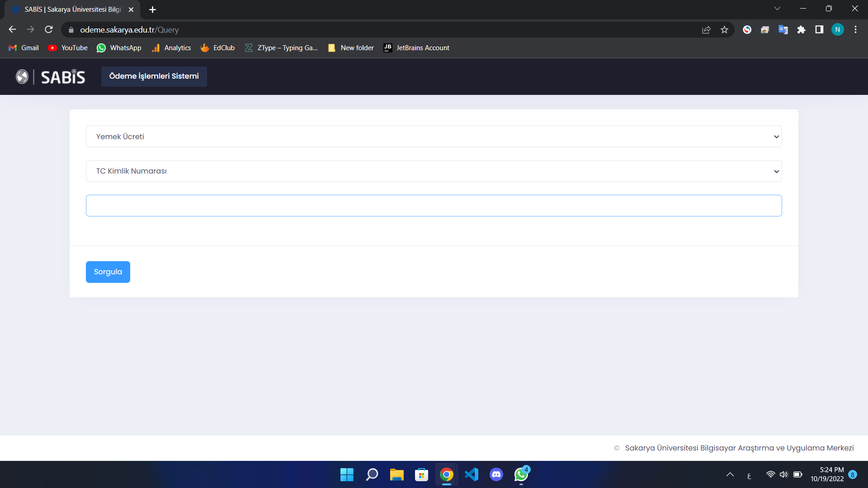
Task: Open the Ödeme İşlemleri Sistemi menu item
Action: [154, 76]
